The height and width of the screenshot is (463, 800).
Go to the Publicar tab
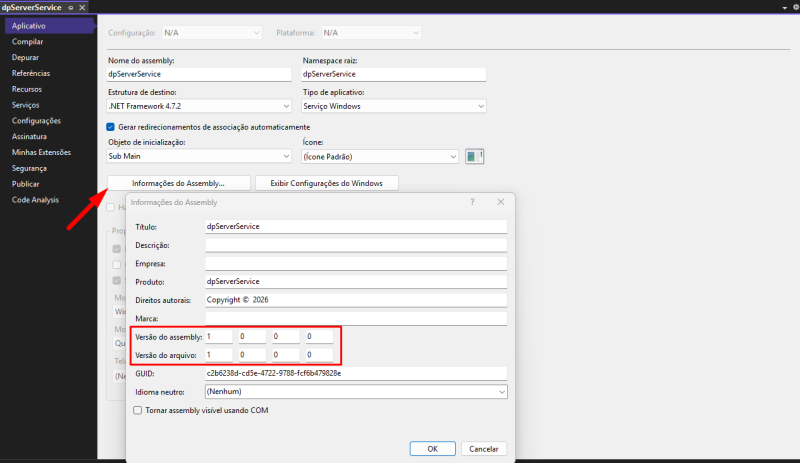point(26,184)
